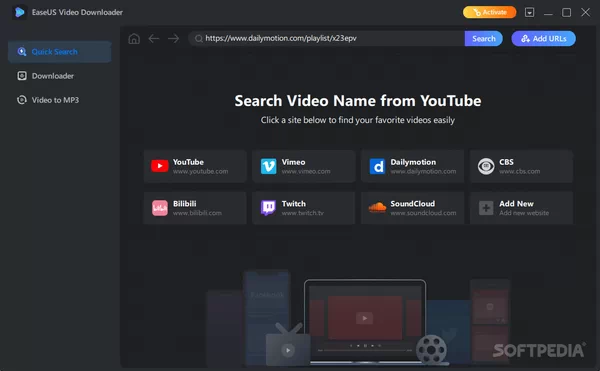Click www.vimeo.com link text
This screenshot has width=600, height=371.
click(x=306, y=171)
